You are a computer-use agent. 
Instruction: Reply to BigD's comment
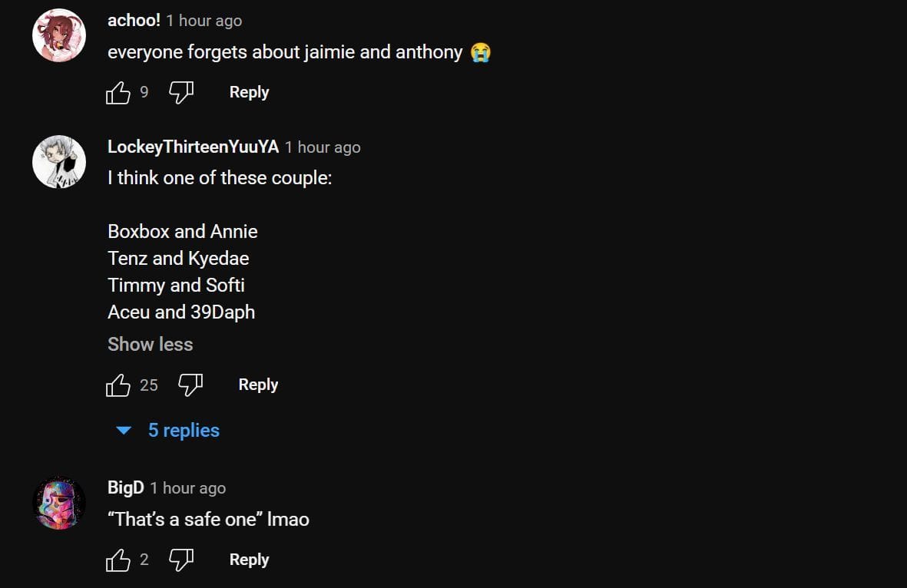point(249,560)
